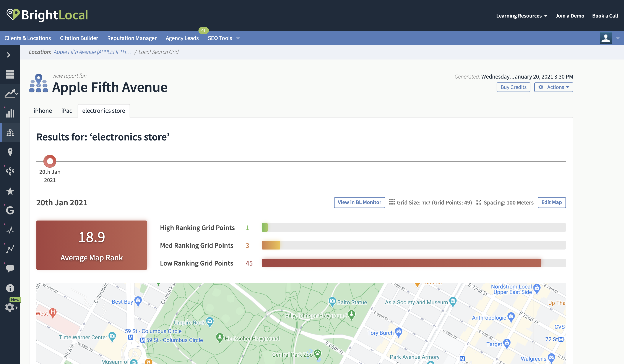This screenshot has width=624, height=364.
Task: Open the Learning Resources dropdown
Action: [x=522, y=16]
